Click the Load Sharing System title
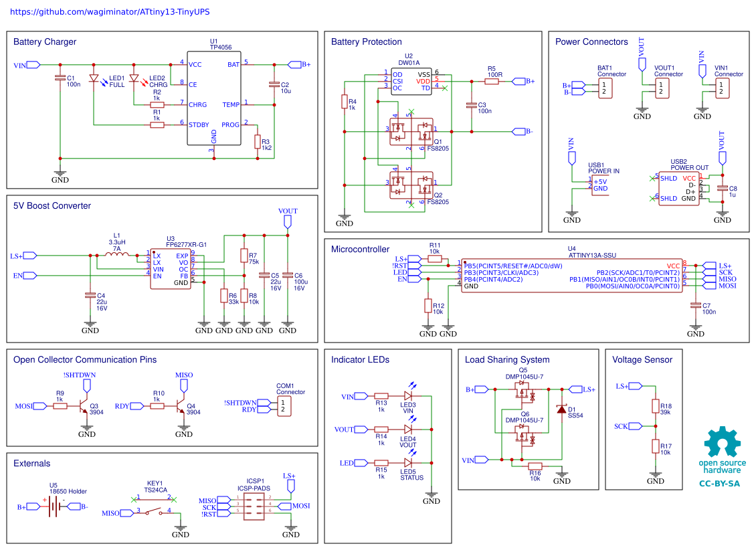Image resolution: width=756 pixels, height=550 pixels. [x=507, y=359]
